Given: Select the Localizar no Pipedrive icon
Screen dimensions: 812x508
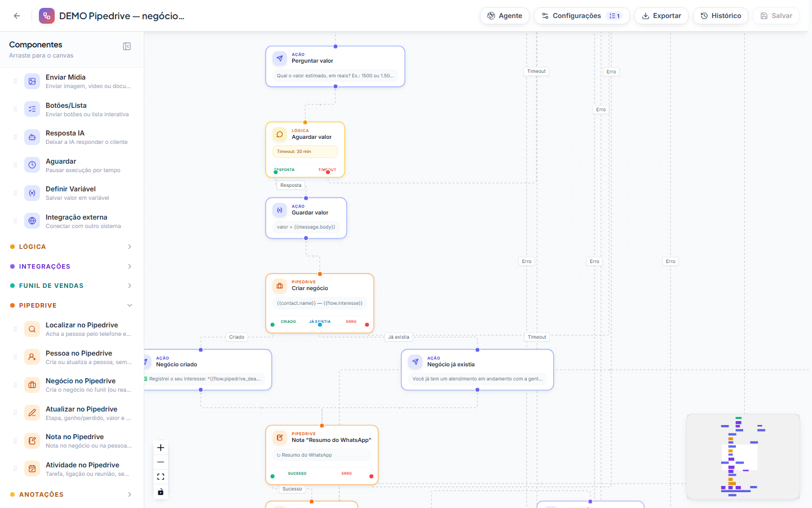Looking at the screenshot, I should 32,329.
